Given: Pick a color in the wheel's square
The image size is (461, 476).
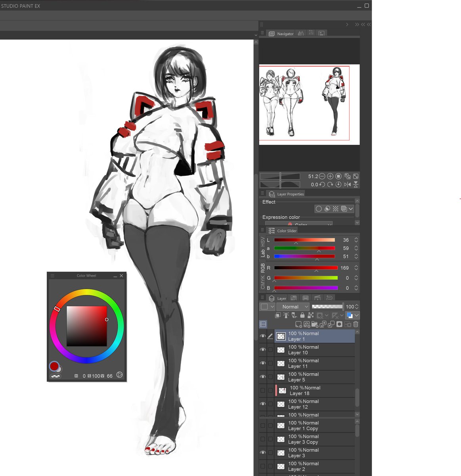Looking at the screenshot, I should point(86,326).
